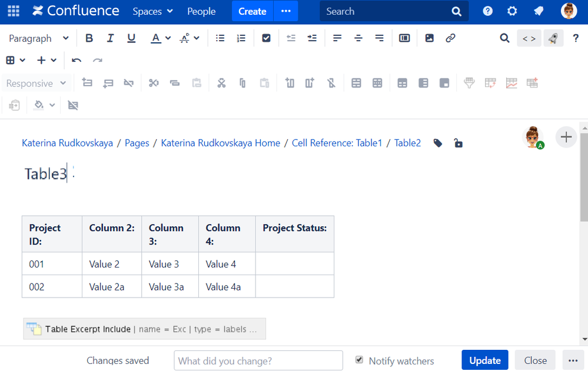
Task: Open find and replace search
Action: click(504, 38)
